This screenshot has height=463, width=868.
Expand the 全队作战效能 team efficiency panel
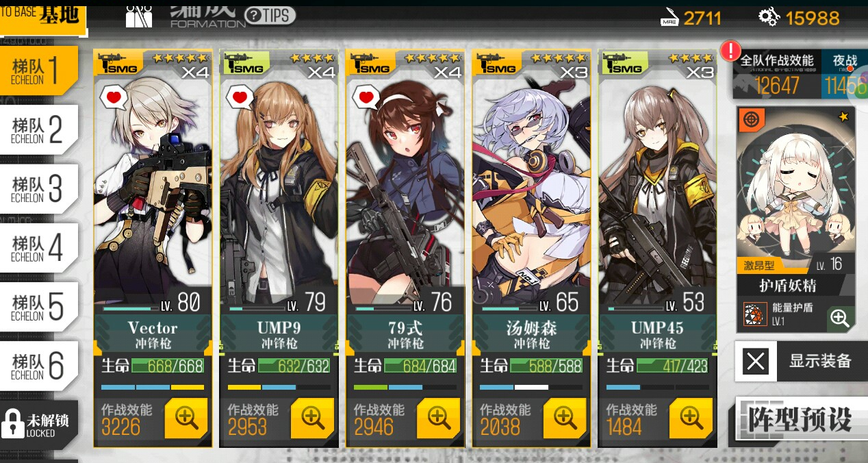point(777,75)
